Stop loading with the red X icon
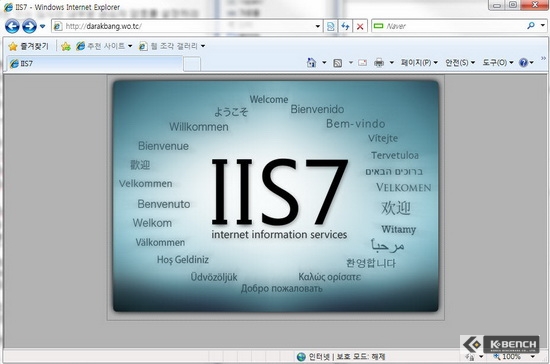This screenshot has height=364, width=550. [x=360, y=26]
